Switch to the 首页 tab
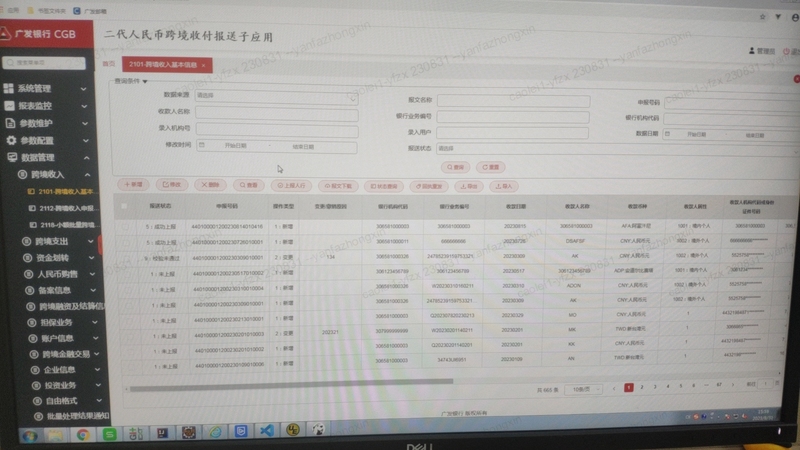 (109, 64)
